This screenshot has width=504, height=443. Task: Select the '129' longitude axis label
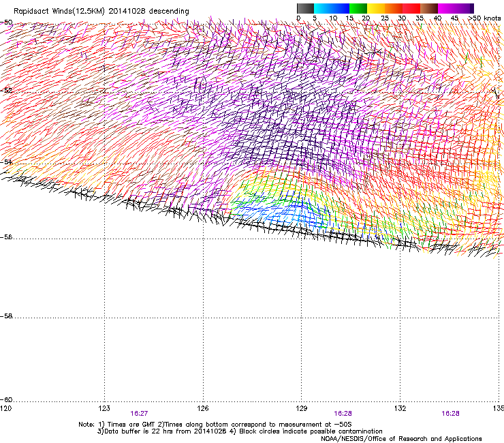(302, 408)
